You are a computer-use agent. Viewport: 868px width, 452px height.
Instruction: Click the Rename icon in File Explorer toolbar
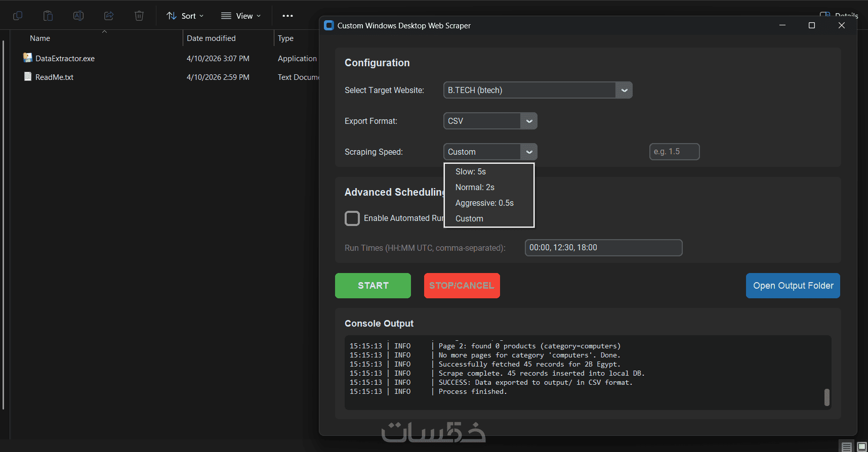click(x=78, y=16)
